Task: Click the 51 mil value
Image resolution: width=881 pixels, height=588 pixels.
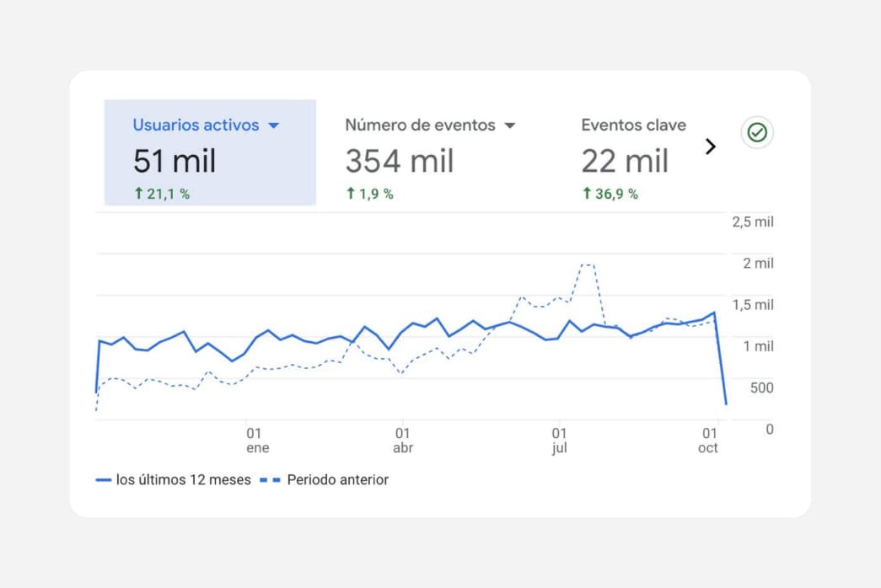Action: [175, 161]
